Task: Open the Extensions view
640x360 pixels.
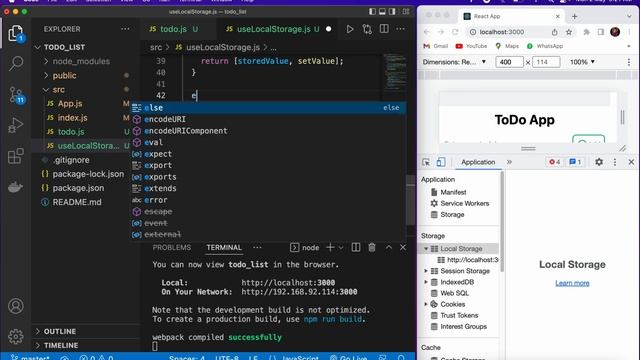Action: (16, 156)
